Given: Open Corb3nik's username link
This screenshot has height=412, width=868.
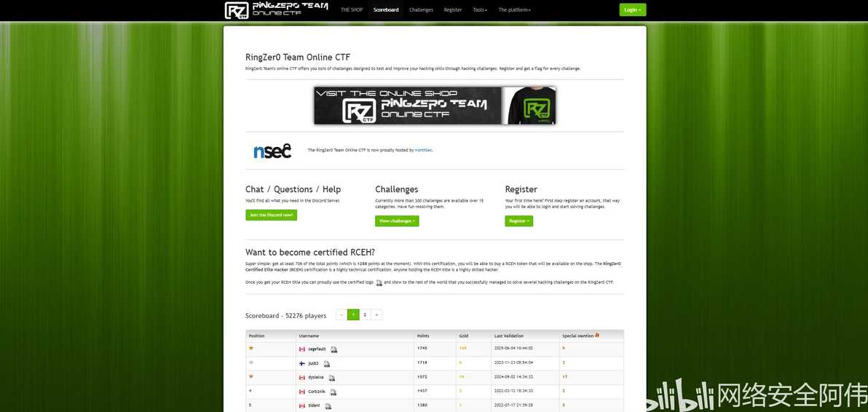Looking at the screenshot, I should tap(317, 392).
